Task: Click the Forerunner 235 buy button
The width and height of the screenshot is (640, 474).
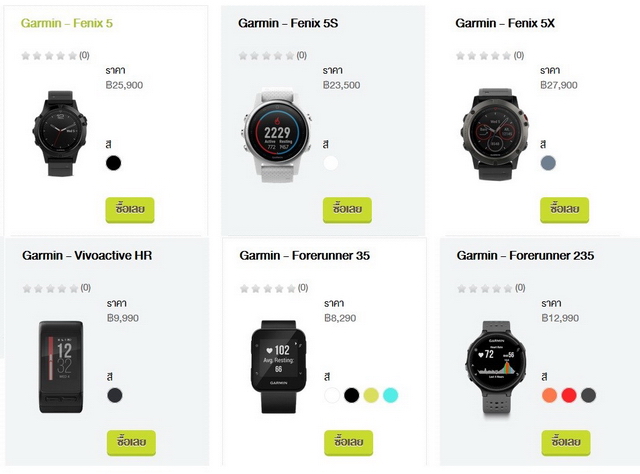Action: (x=566, y=443)
